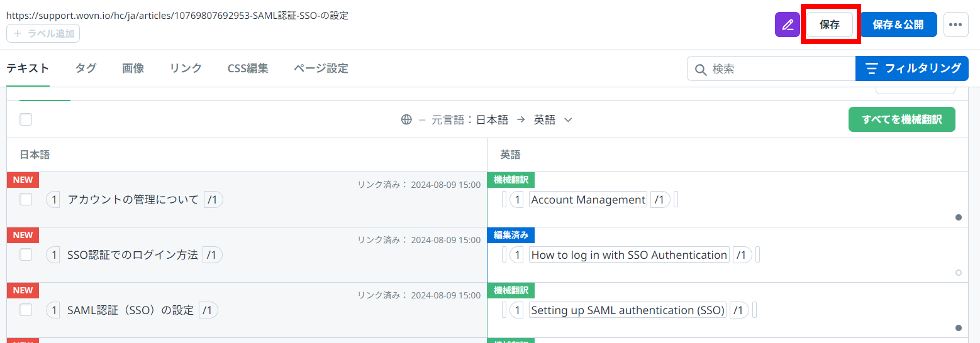Image resolution: width=980 pixels, height=343 pixels.
Task: Check the box for SSO認証でのログイン方法 row
Action: click(26, 254)
